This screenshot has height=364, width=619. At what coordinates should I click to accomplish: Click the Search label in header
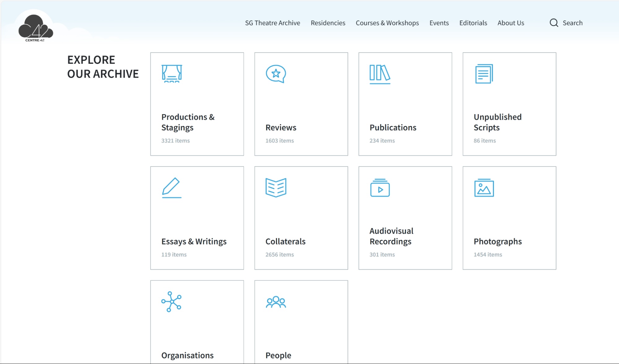pos(572,23)
